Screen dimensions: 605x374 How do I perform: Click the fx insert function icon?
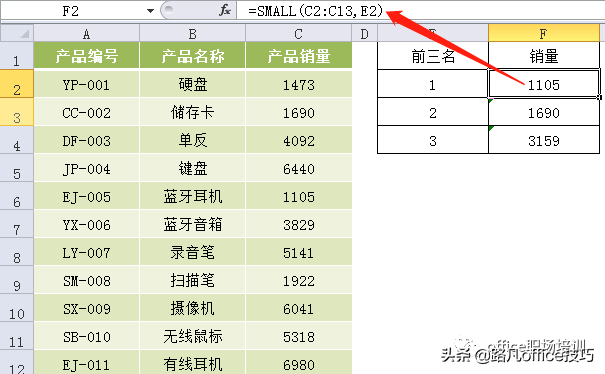coord(225,10)
